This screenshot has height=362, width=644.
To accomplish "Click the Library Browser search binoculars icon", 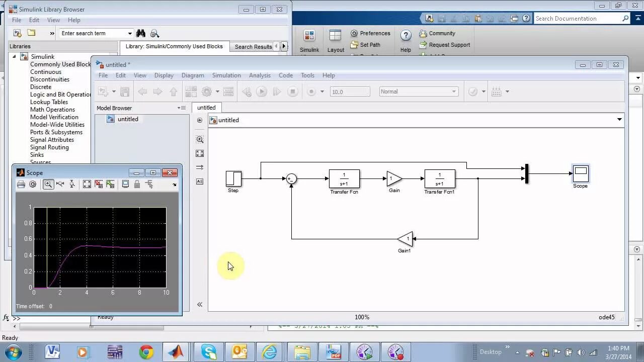I will coord(141,33).
